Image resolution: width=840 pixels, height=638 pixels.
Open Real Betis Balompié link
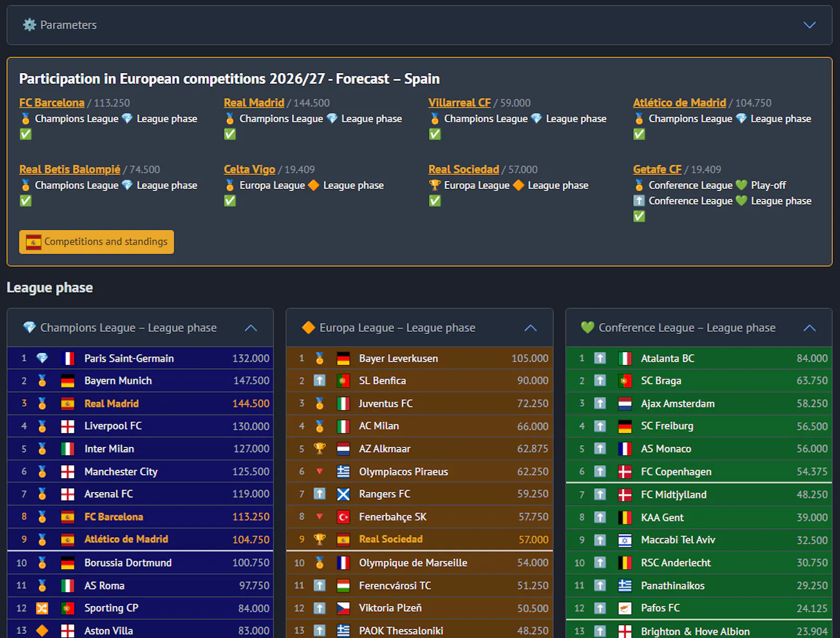pos(70,170)
